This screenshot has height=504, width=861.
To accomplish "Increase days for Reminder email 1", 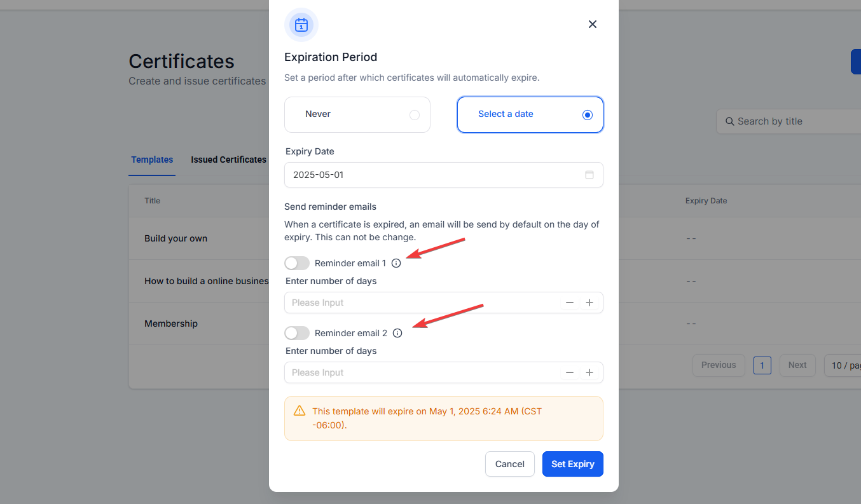I will 589,303.
